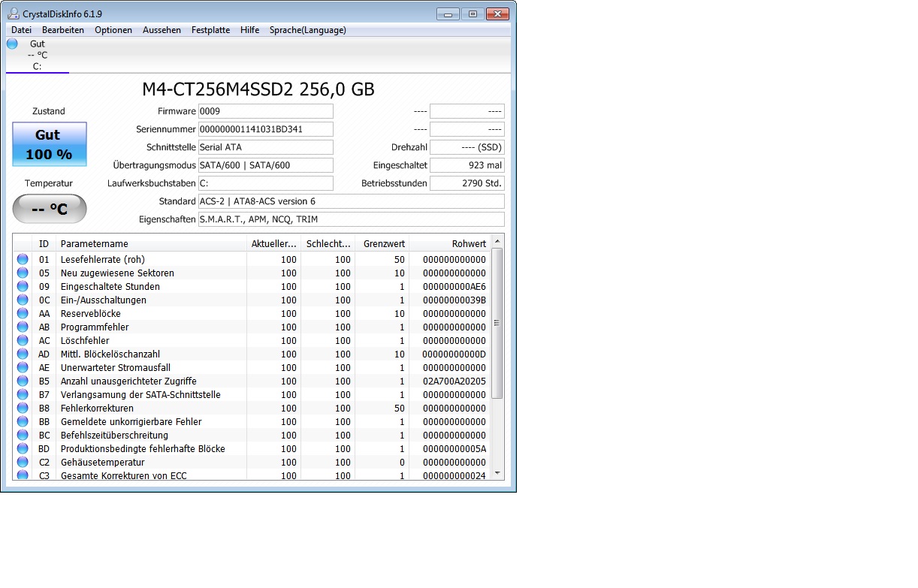Click the Betriebsstunden 2790 Std. field

pos(467,183)
